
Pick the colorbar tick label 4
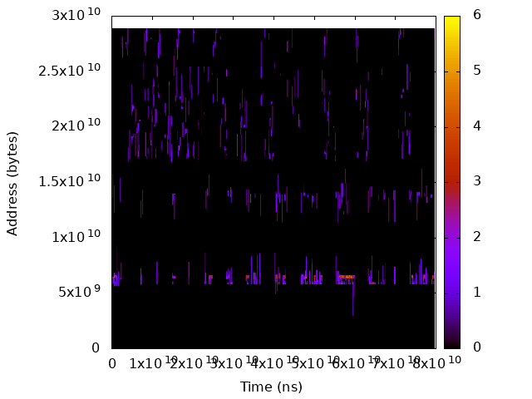pos(477,126)
